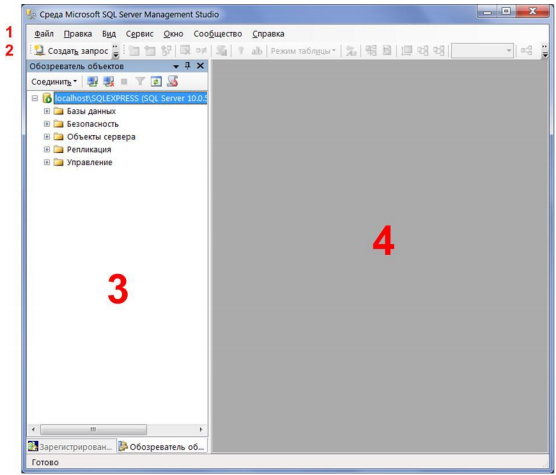Screen dimensions: 556x475
Task: Click the Создать запрос toolbar button
Action: [x=72, y=51]
